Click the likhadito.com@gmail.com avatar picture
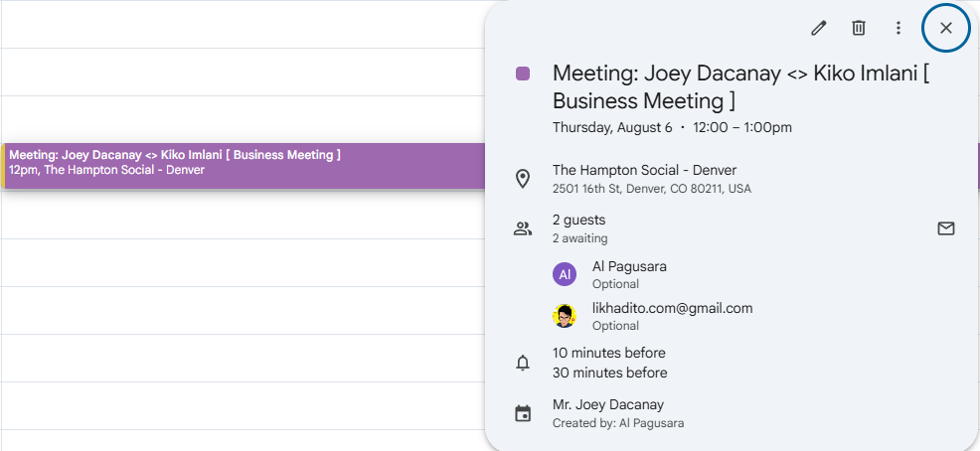This screenshot has height=451, width=980. coord(565,316)
